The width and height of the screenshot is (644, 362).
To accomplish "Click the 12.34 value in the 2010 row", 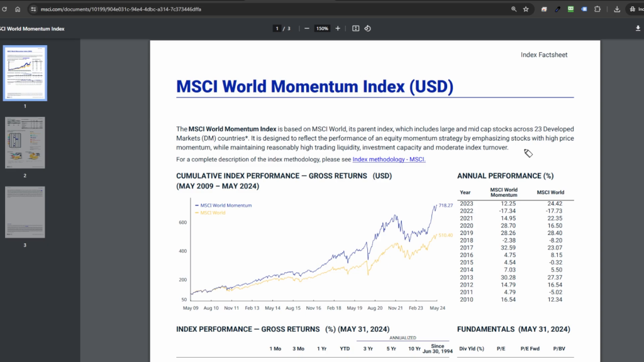I will click(555, 300).
